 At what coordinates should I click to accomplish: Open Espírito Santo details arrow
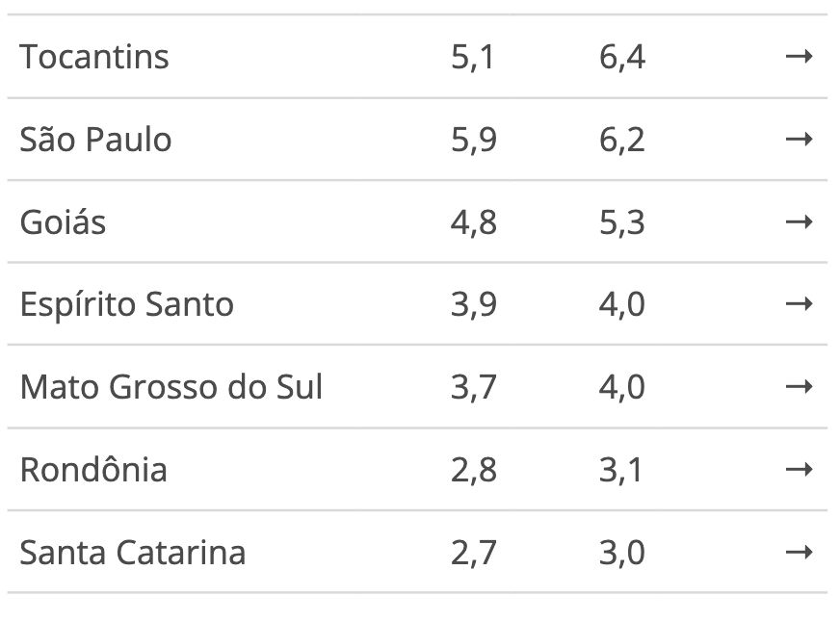pyautogui.click(x=799, y=304)
